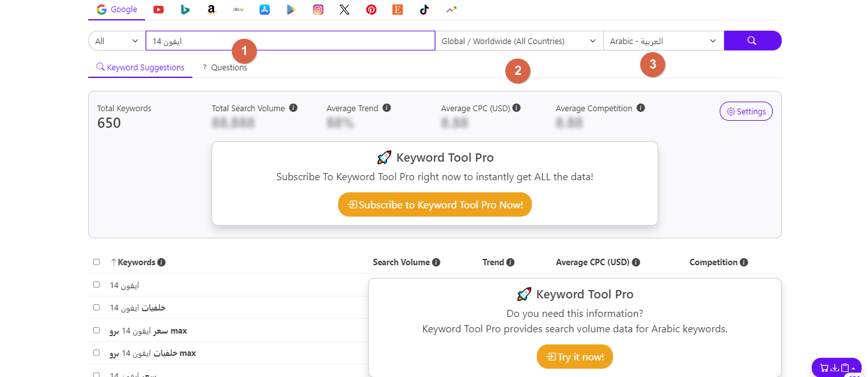Switch to the Etsy keyword tab
The height and width of the screenshot is (377, 868).
[x=398, y=10]
